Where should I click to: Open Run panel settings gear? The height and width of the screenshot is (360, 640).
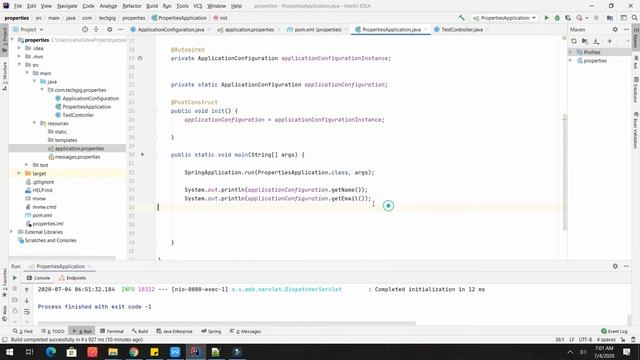click(x=615, y=266)
